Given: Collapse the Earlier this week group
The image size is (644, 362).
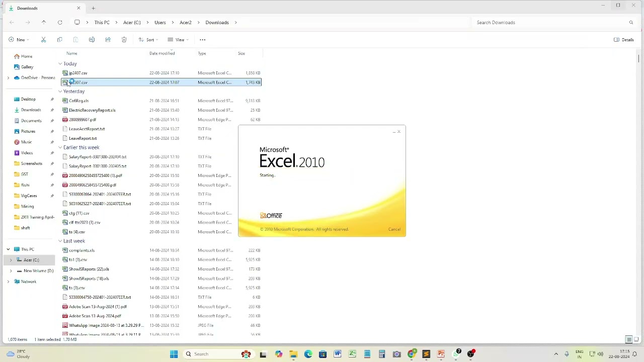Looking at the screenshot, I should click(x=60, y=147).
